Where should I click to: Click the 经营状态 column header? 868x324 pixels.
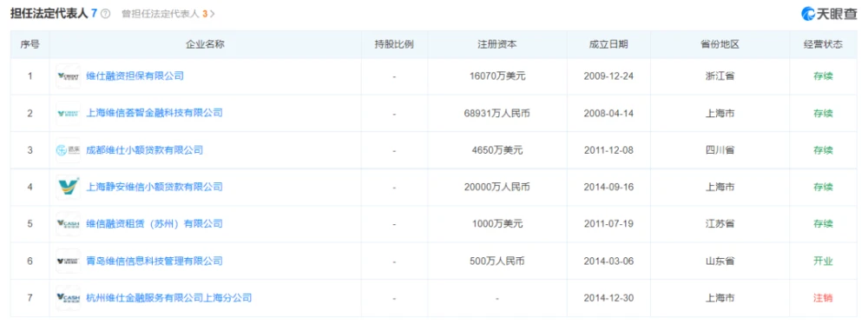pyautogui.click(x=823, y=44)
